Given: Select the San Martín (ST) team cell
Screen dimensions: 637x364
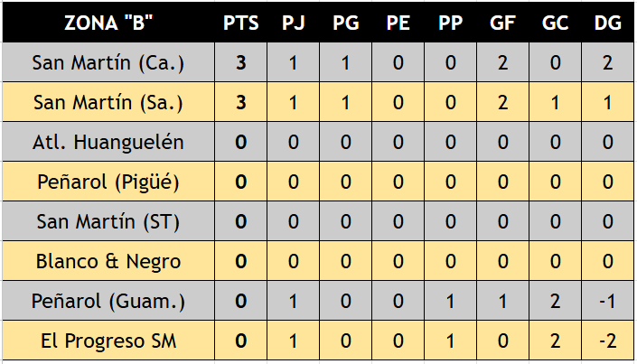Looking at the screenshot, I should click(x=108, y=221).
